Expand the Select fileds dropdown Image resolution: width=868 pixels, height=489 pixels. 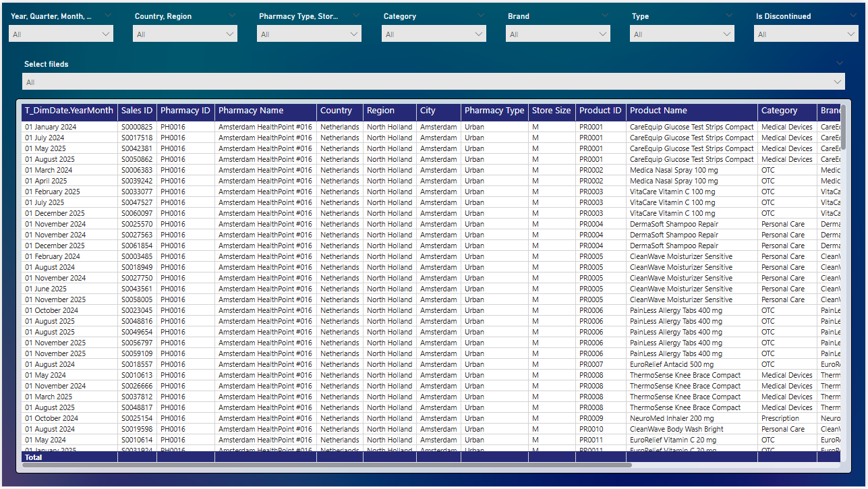pos(433,82)
